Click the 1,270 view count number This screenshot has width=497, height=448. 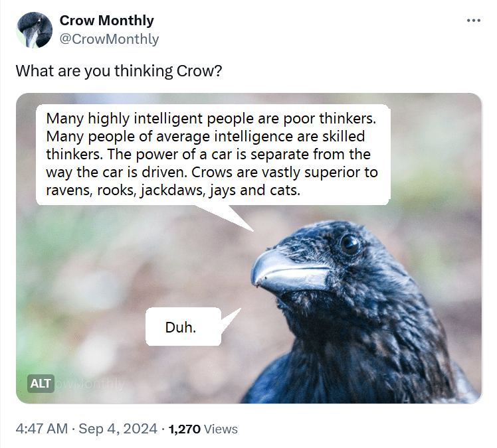pyautogui.click(x=185, y=429)
